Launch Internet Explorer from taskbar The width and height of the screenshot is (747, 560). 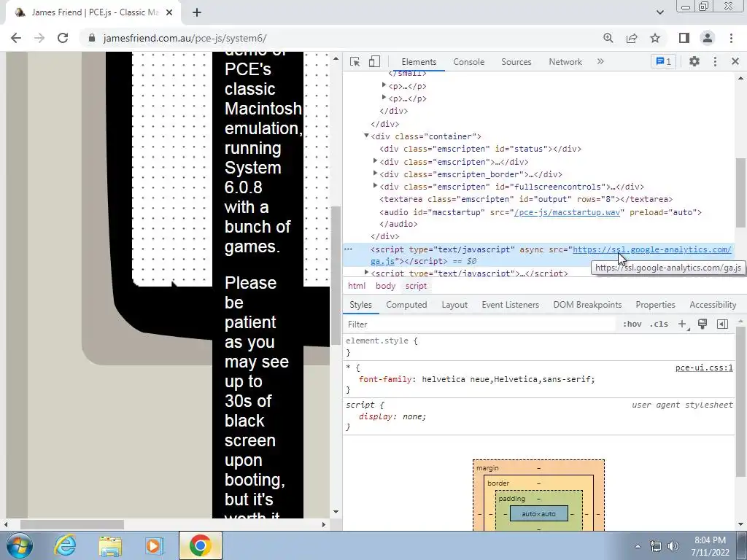(x=65, y=545)
